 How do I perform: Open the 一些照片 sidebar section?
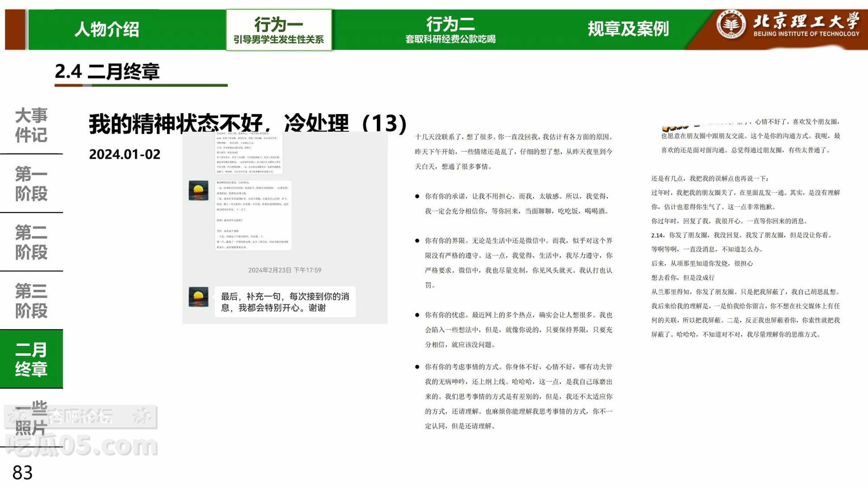[x=31, y=418]
